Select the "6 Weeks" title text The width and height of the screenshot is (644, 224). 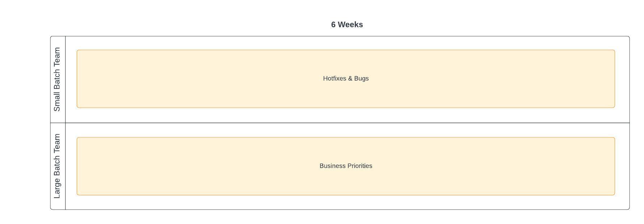click(x=347, y=25)
